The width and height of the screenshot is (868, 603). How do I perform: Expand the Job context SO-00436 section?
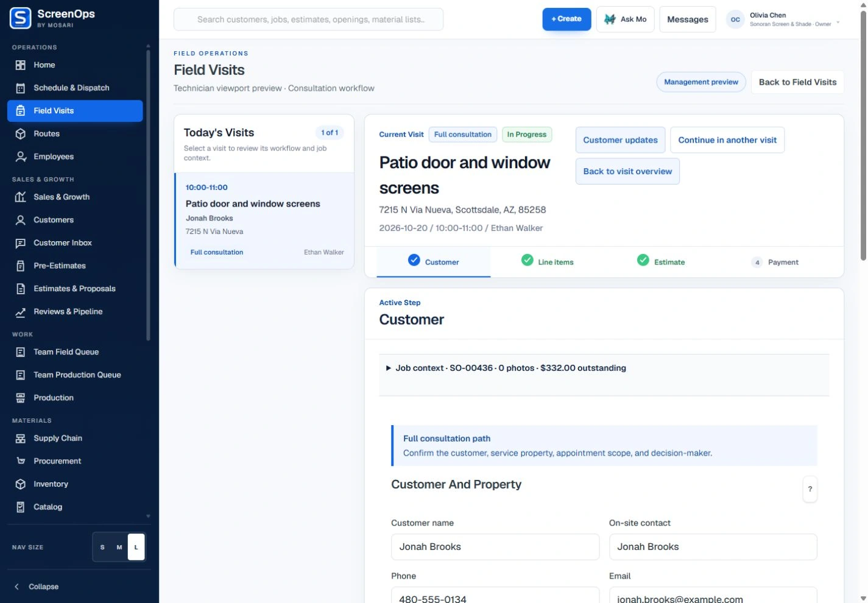tap(506, 368)
